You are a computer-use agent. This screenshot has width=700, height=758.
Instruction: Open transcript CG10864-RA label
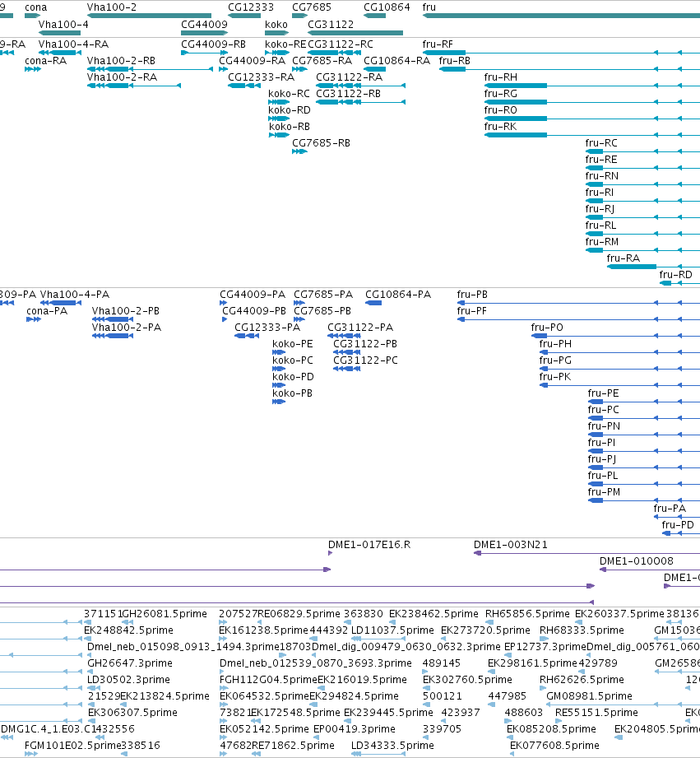pyautogui.click(x=396, y=60)
